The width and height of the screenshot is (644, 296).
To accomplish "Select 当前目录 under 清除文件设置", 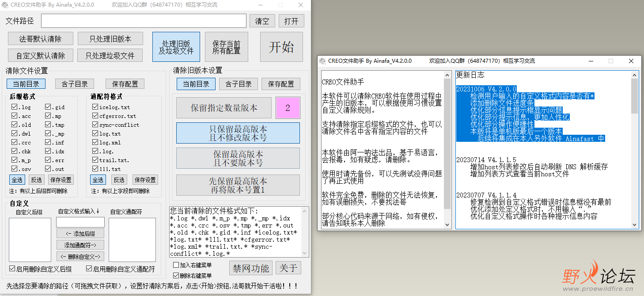I will point(26,84).
